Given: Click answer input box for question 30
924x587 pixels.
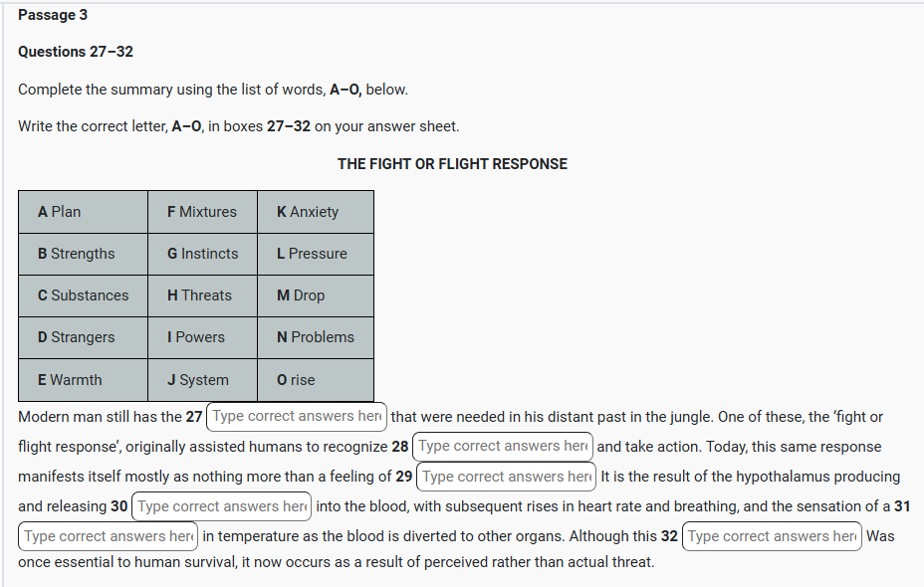Looking at the screenshot, I should pos(221,506).
